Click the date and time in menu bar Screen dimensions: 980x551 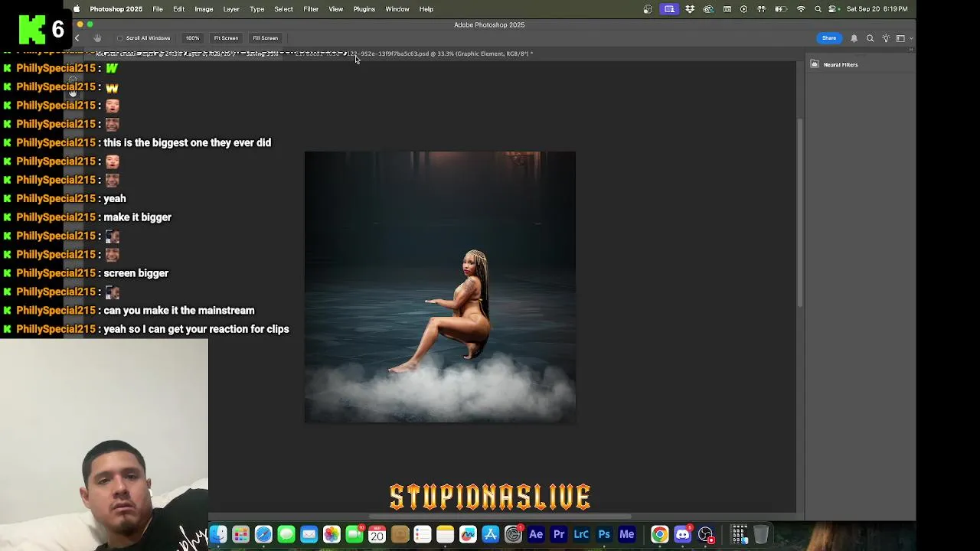pos(877,9)
